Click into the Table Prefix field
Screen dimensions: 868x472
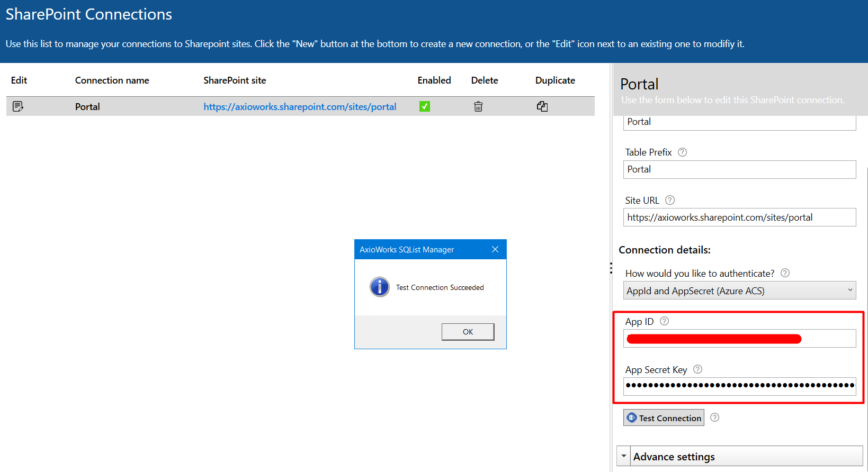[740, 169]
